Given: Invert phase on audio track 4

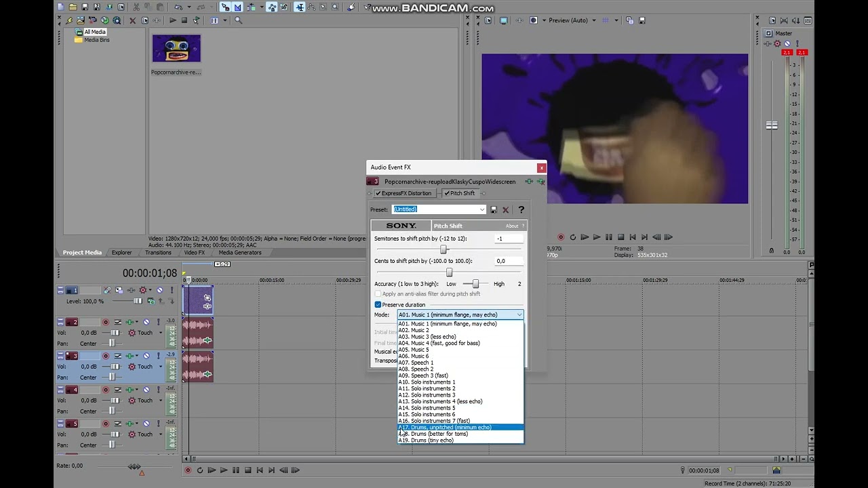Looking at the screenshot, I should (118, 390).
